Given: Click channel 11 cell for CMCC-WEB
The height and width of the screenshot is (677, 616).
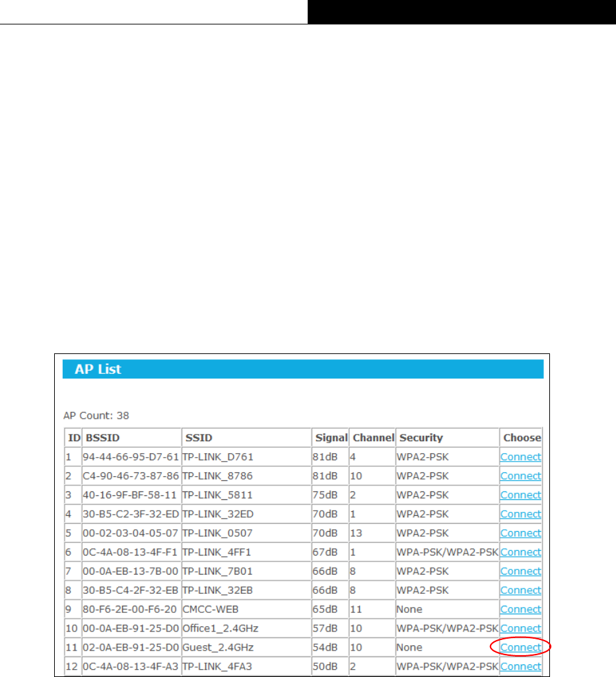Looking at the screenshot, I should pos(372,609).
